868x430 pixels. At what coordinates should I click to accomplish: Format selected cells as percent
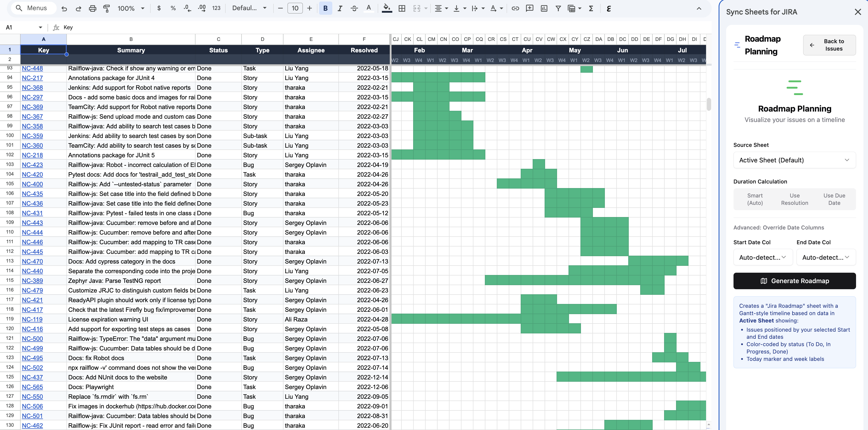[173, 8]
